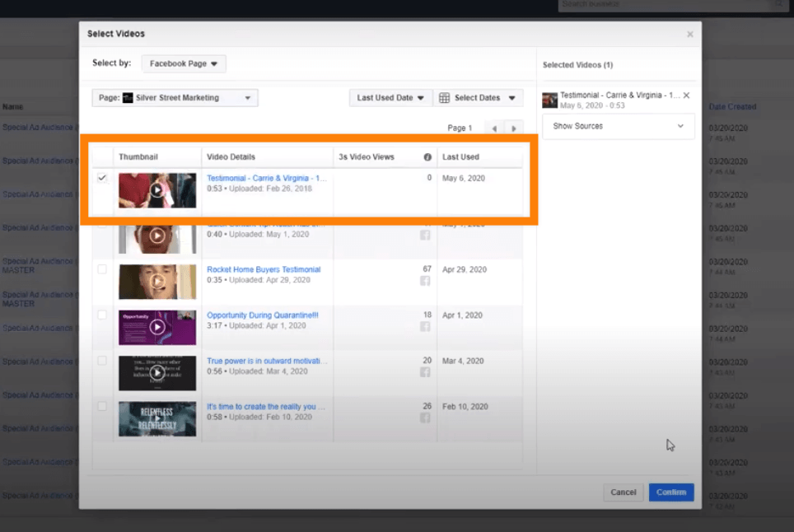Remove selected Testimonial video with X icon
The height and width of the screenshot is (532, 794).
[686, 96]
